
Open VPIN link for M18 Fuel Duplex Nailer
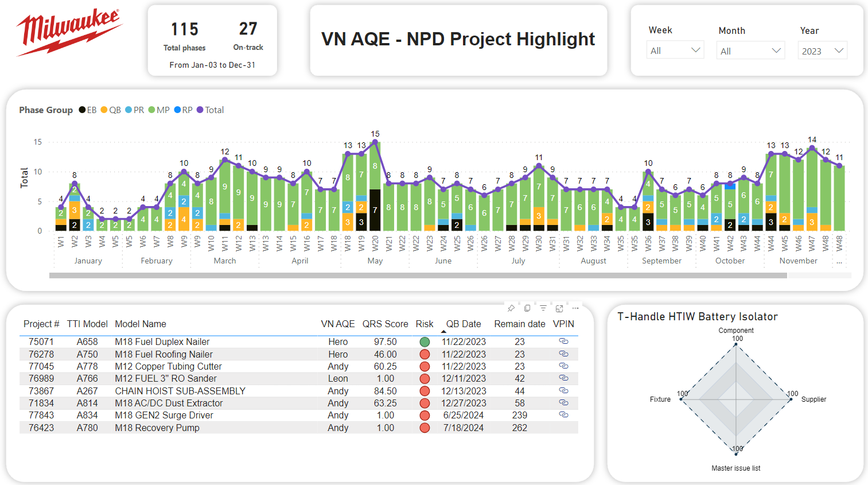tap(563, 342)
